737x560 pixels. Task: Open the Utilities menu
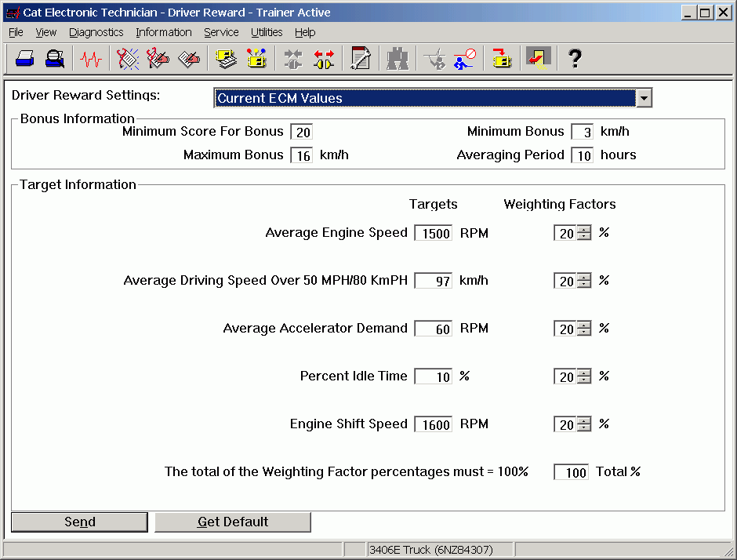coord(267,32)
